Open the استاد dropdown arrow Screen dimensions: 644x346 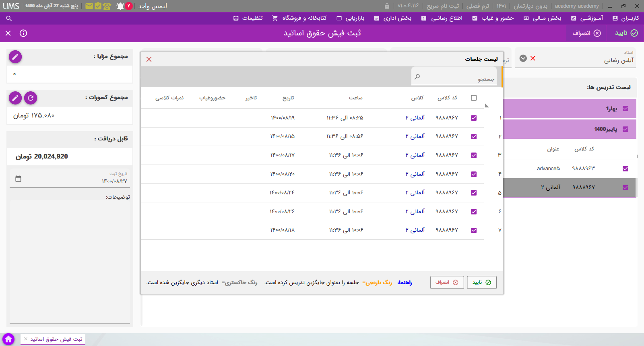[x=523, y=58]
